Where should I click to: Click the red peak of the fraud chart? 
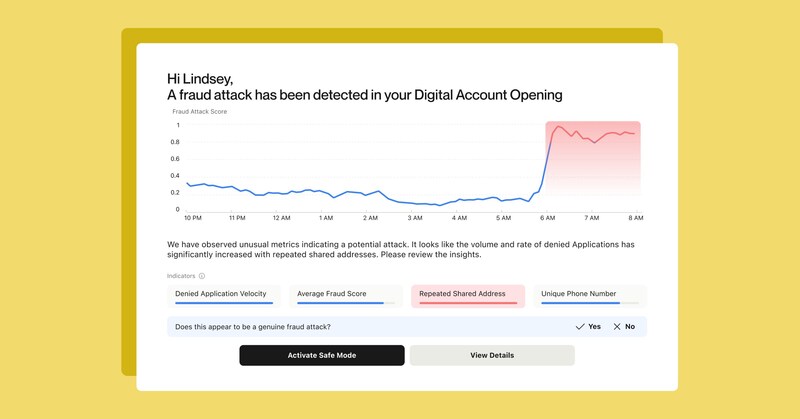point(558,127)
